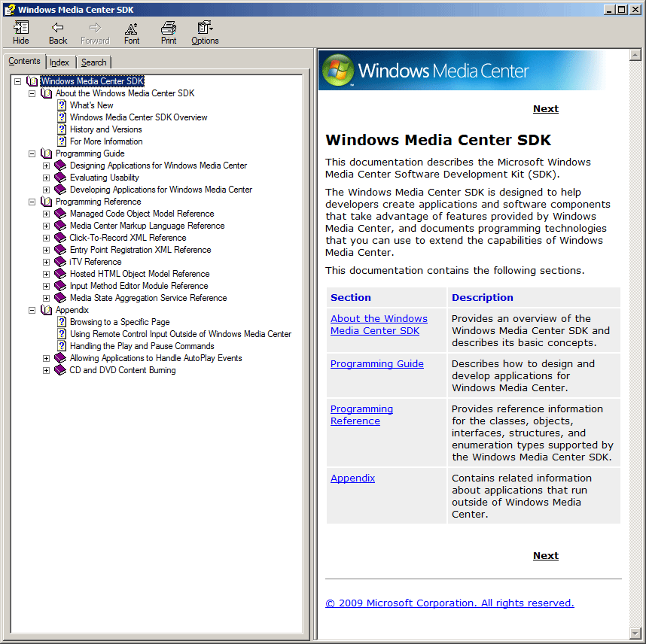The image size is (646, 644).
Task: Click the book icon beside Click-To-Record XML Reference
Action: [x=60, y=238]
